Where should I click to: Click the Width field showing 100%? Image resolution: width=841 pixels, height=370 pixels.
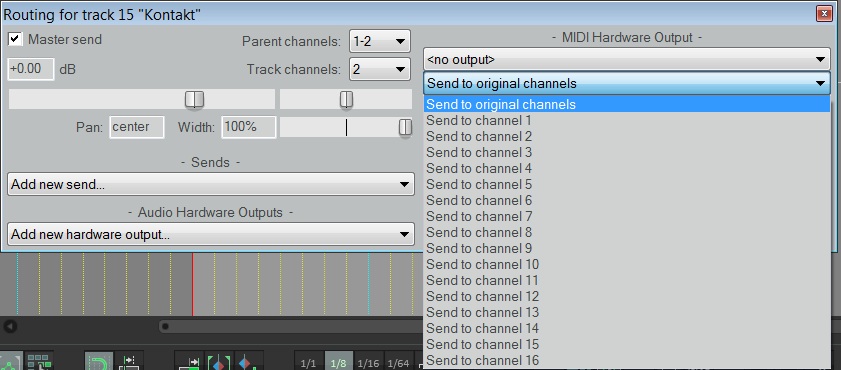point(249,127)
